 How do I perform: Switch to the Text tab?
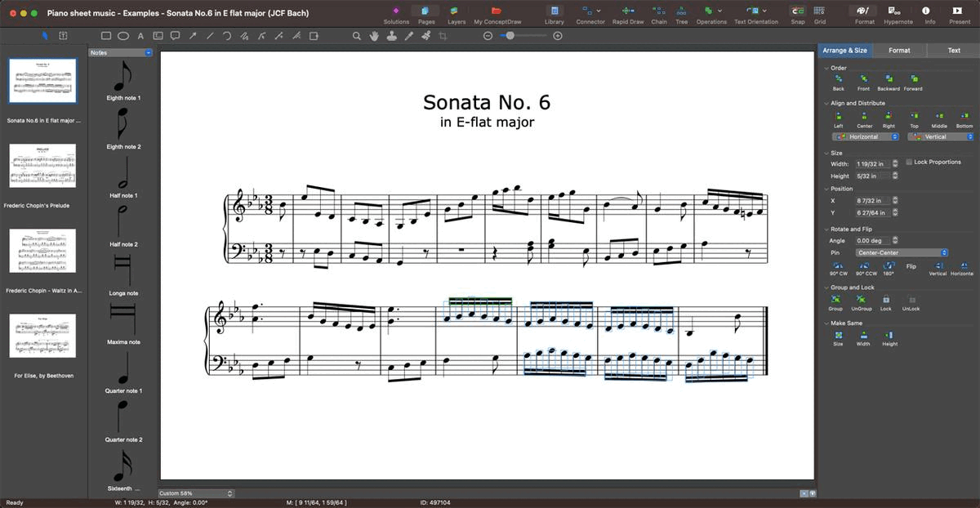(953, 51)
